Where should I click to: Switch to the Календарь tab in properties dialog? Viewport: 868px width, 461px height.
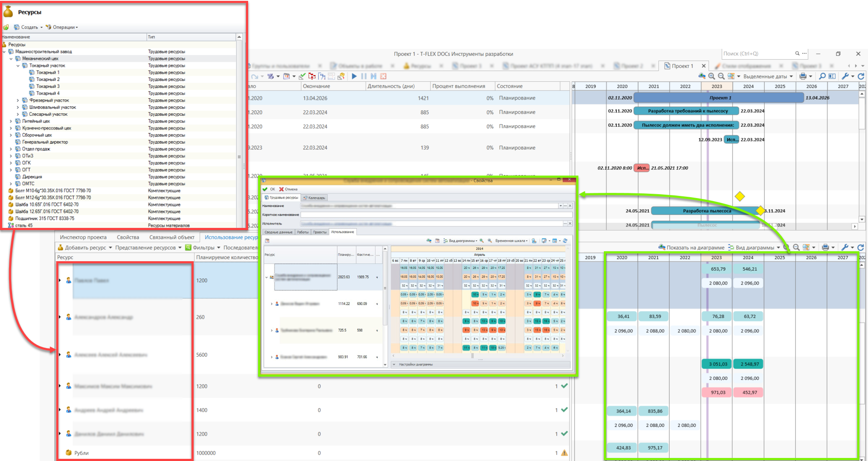(314, 198)
